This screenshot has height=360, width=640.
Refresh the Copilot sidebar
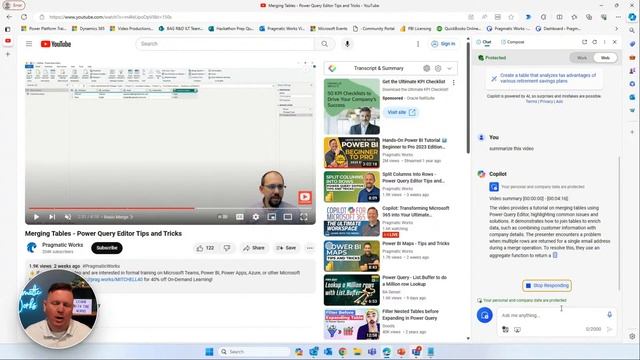595,42
